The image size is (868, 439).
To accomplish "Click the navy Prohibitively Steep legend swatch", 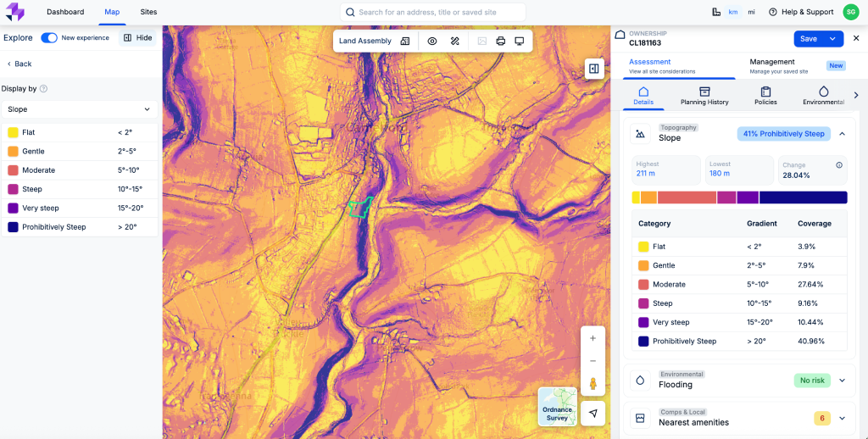I will coord(13,227).
